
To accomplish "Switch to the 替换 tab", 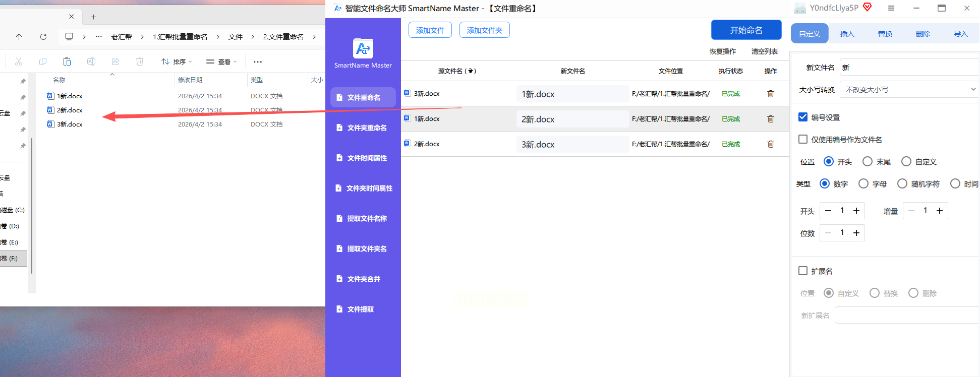I will 885,34.
